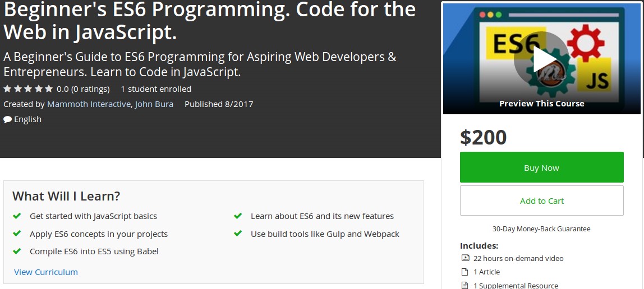Click the 0.0 (0 ratings) text
This screenshot has height=289, width=644.
tap(83, 89)
